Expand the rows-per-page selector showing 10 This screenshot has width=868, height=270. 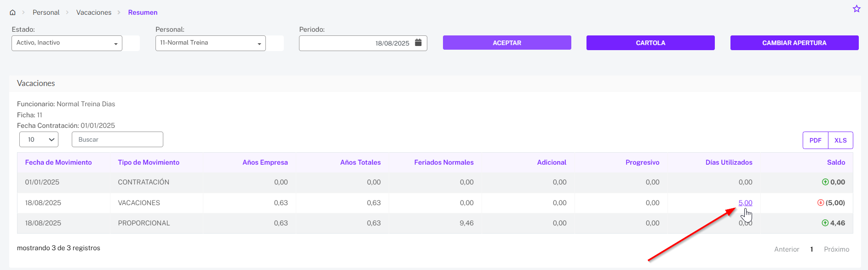[x=39, y=139]
